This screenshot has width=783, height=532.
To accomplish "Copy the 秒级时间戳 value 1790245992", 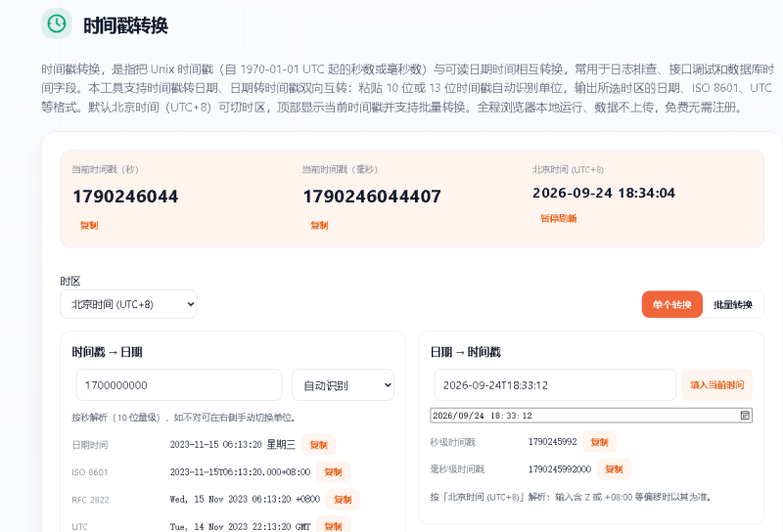I will (599, 442).
